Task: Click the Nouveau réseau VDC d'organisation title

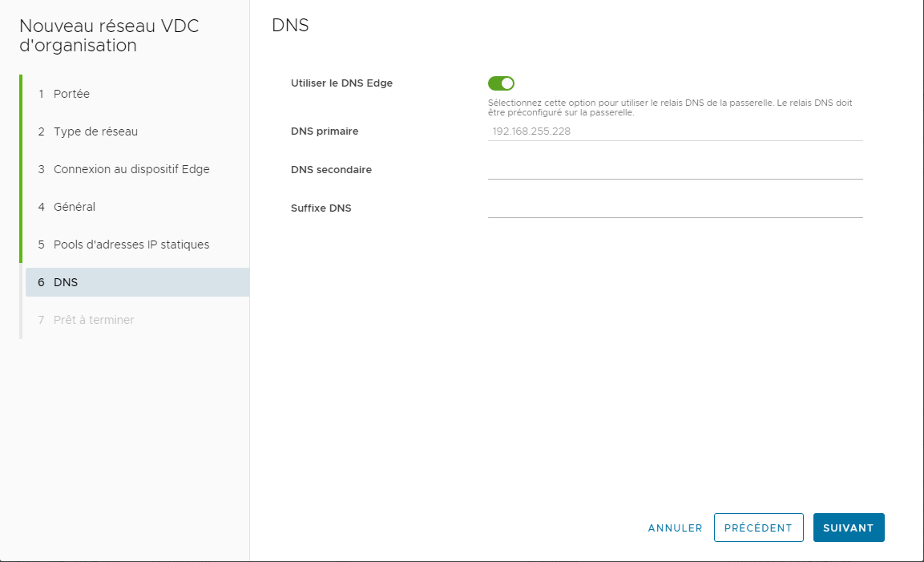Action: point(109,35)
